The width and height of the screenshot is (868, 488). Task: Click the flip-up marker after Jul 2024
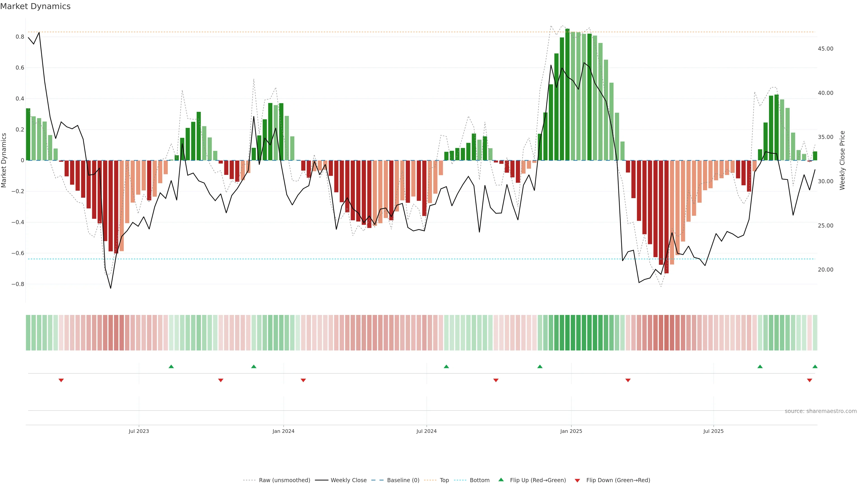446,366
